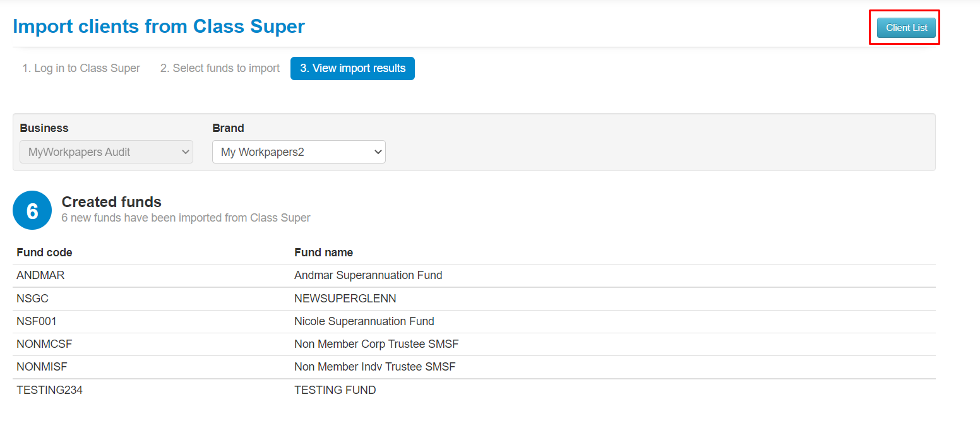This screenshot has height=428, width=980.
Task: Click Non Member Corp Trustee SMSF
Action: click(376, 344)
